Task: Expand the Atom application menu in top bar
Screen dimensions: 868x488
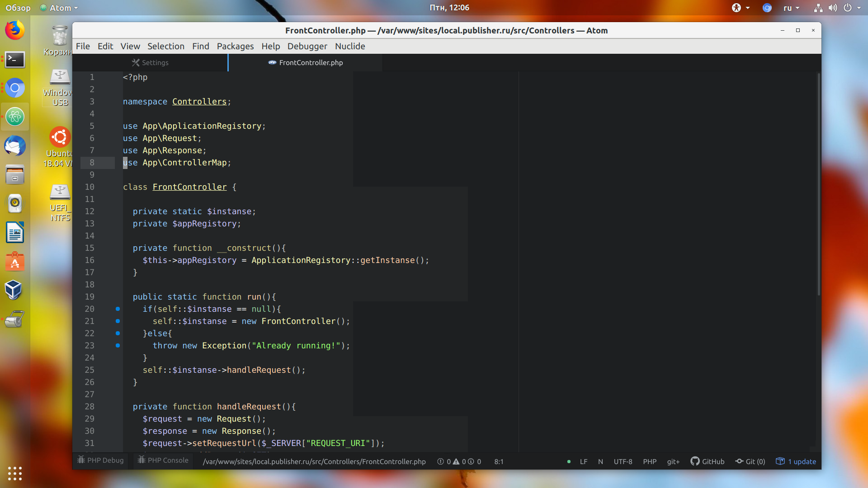Action: pyautogui.click(x=59, y=8)
